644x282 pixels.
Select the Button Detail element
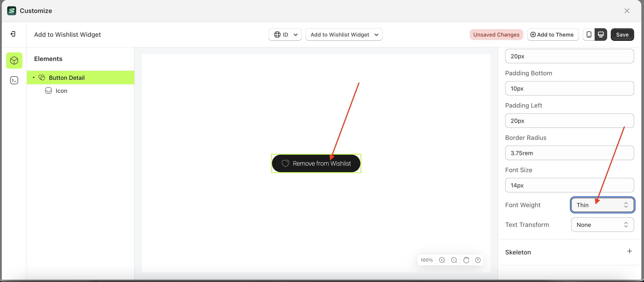point(67,78)
